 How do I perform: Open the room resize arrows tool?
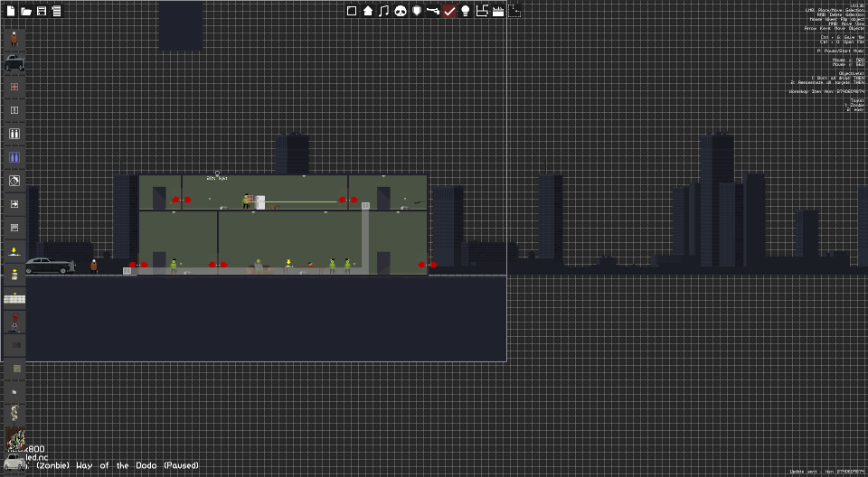pyautogui.click(x=482, y=11)
